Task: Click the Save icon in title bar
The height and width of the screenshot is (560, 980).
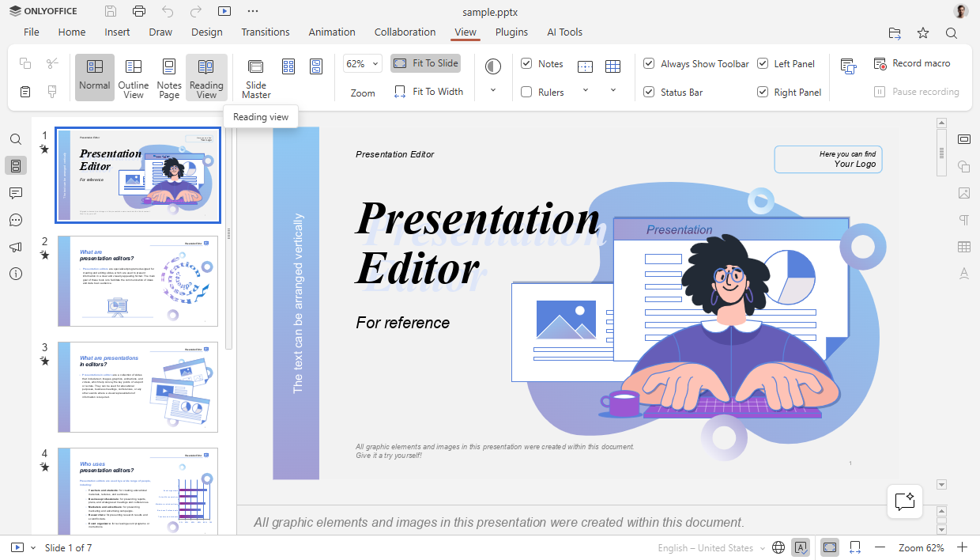Action: (x=111, y=11)
